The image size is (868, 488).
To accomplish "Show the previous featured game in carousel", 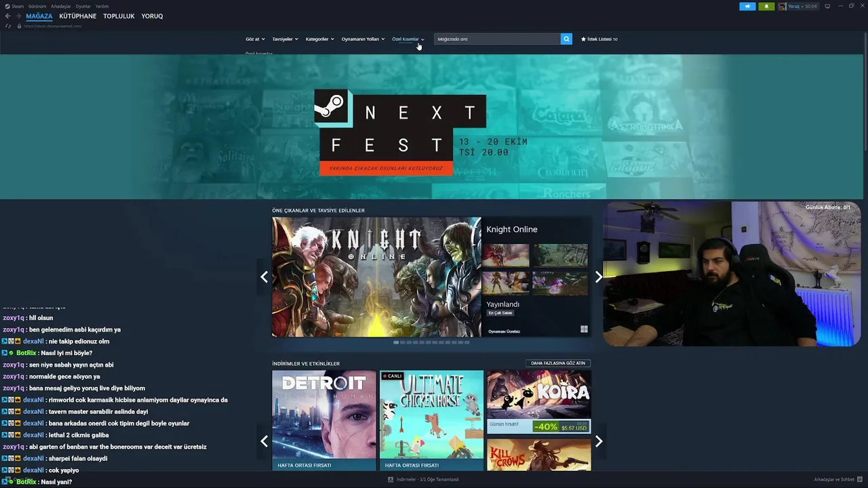I will click(264, 277).
